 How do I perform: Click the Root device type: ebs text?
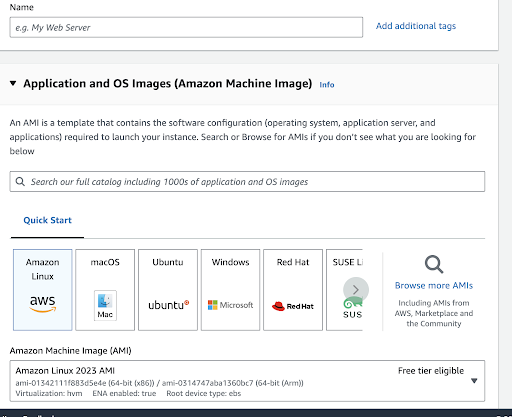[204, 393]
